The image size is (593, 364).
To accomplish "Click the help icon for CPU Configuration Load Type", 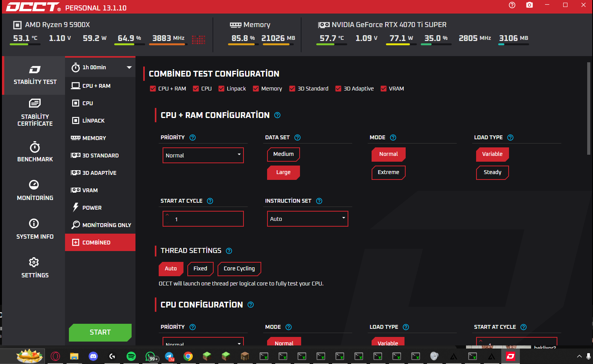I will coord(406,327).
